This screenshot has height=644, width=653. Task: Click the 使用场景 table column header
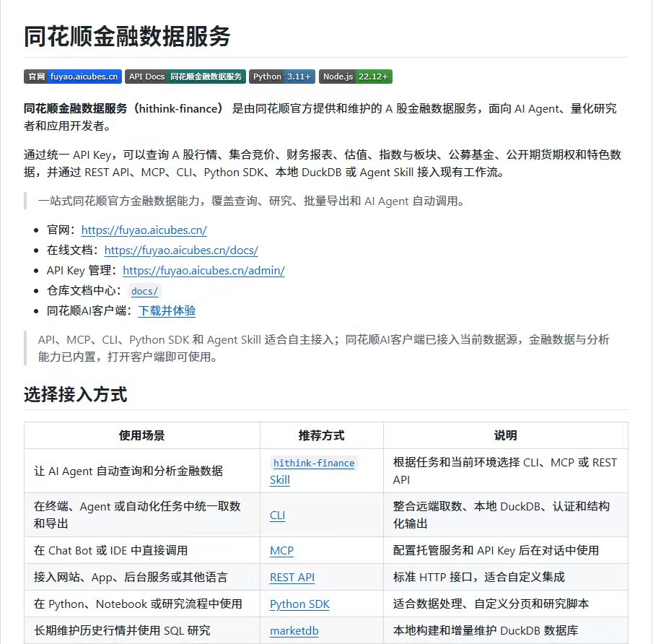[141, 435]
